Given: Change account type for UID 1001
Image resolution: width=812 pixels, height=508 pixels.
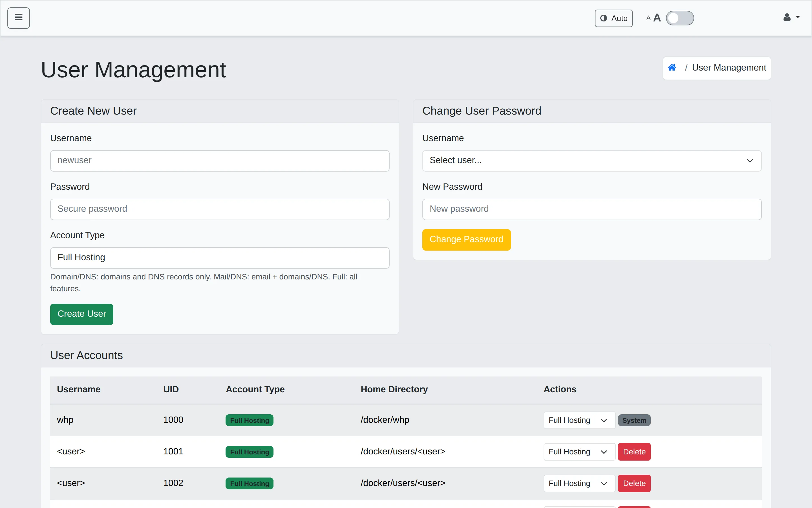Looking at the screenshot, I should [579, 452].
